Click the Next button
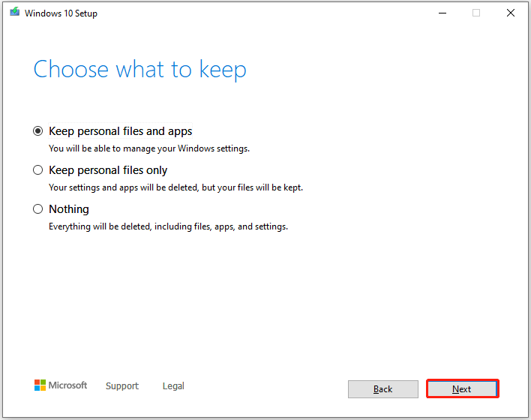 [462, 388]
